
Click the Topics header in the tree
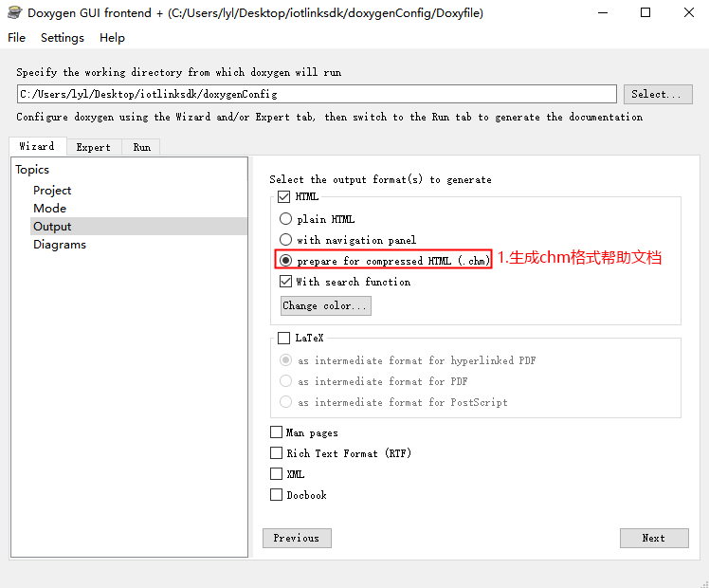(32, 170)
